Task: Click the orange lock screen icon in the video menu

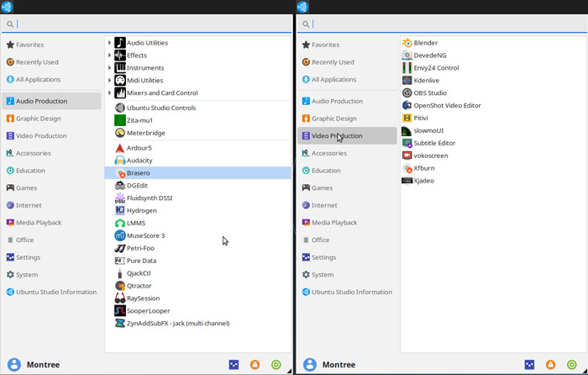Action: [x=550, y=365]
